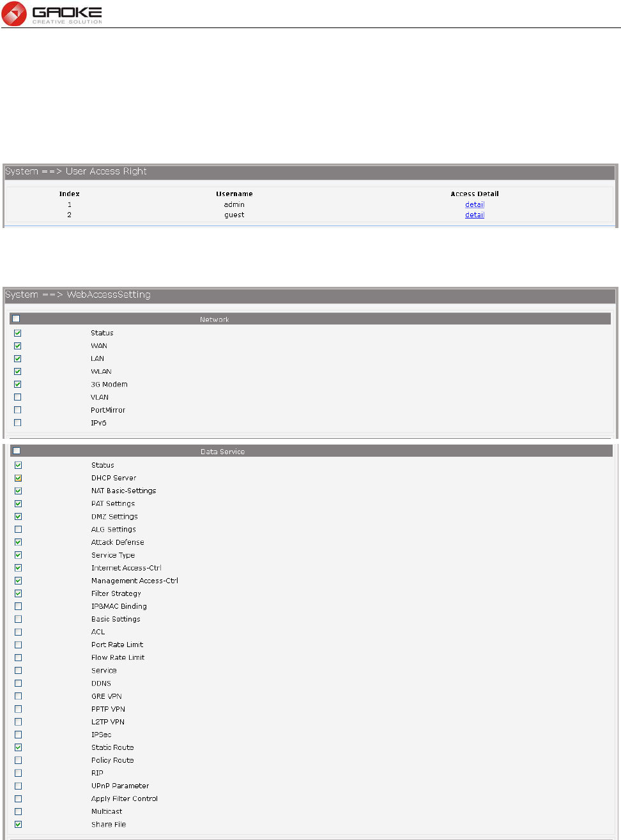Enable the Flow Rate Limit checkbox

point(19,657)
